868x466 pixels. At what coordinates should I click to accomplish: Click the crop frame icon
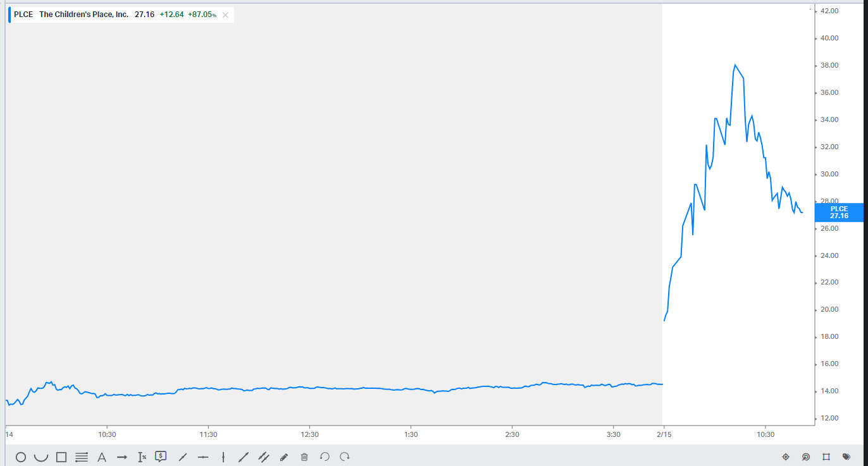pyautogui.click(x=826, y=457)
